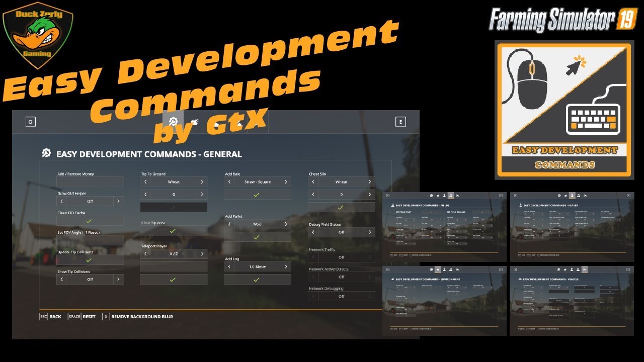Click the Q previous-page key icon

[x=31, y=122]
